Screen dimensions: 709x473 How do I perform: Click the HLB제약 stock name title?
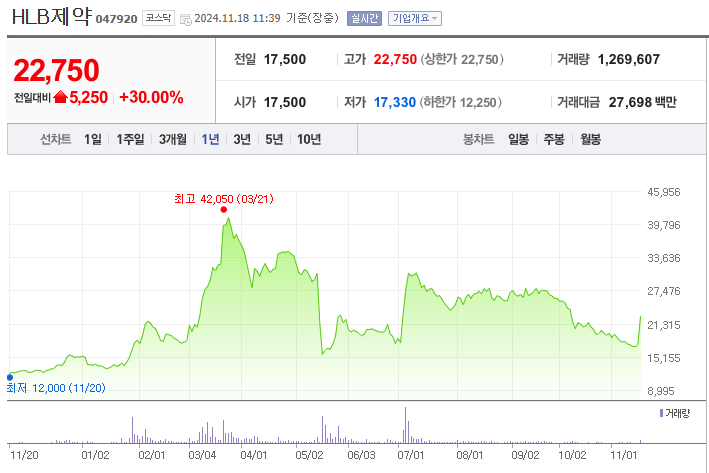(52, 17)
